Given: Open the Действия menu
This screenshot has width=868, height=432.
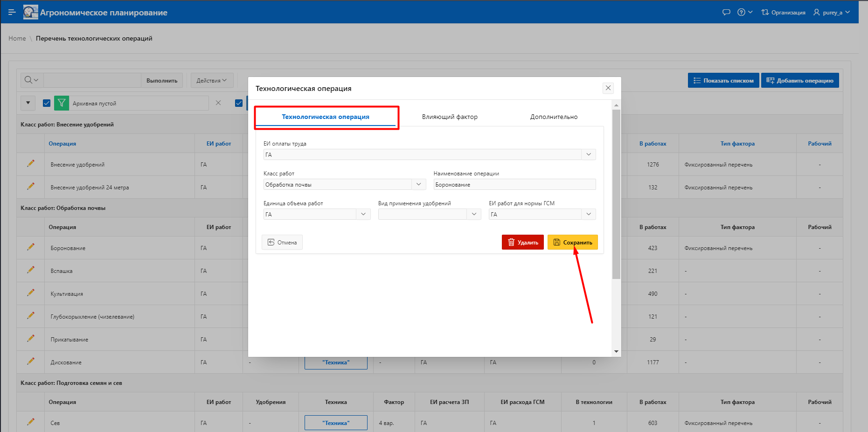Looking at the screenshot, I should (212, 80).
